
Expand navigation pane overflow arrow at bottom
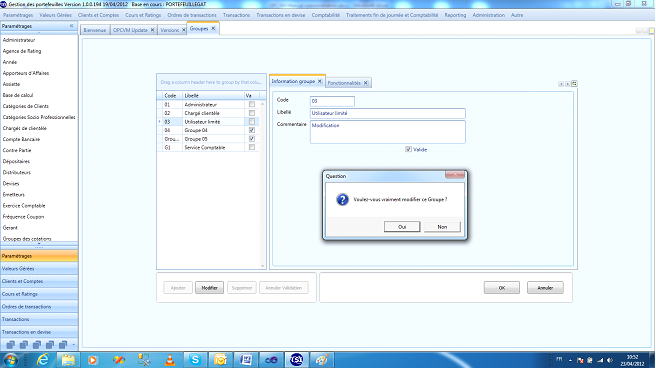coord(74,345)
